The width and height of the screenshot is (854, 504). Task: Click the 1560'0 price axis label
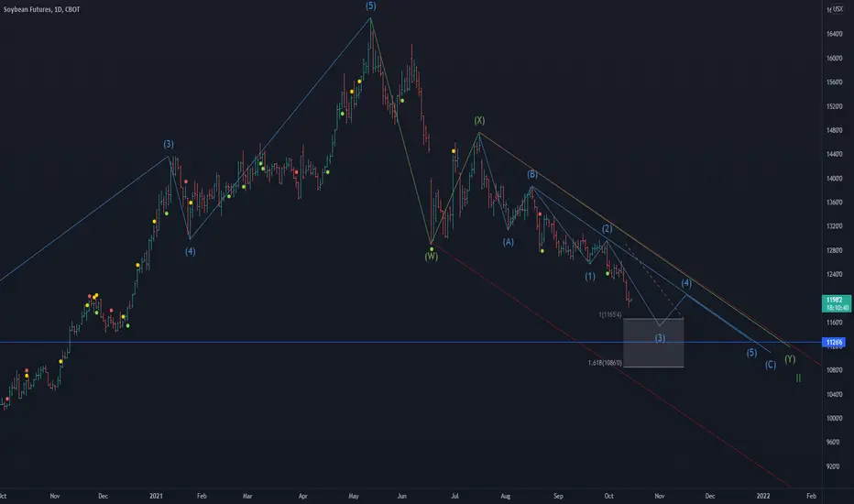coord(835,82)
